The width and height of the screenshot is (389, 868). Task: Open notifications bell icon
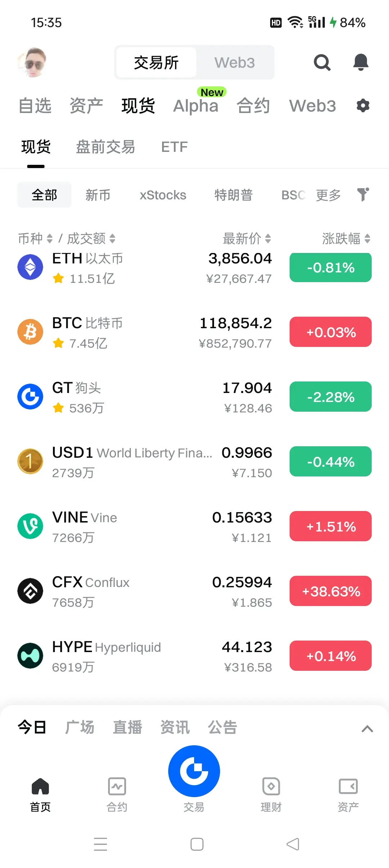click(x=361, y=62)
